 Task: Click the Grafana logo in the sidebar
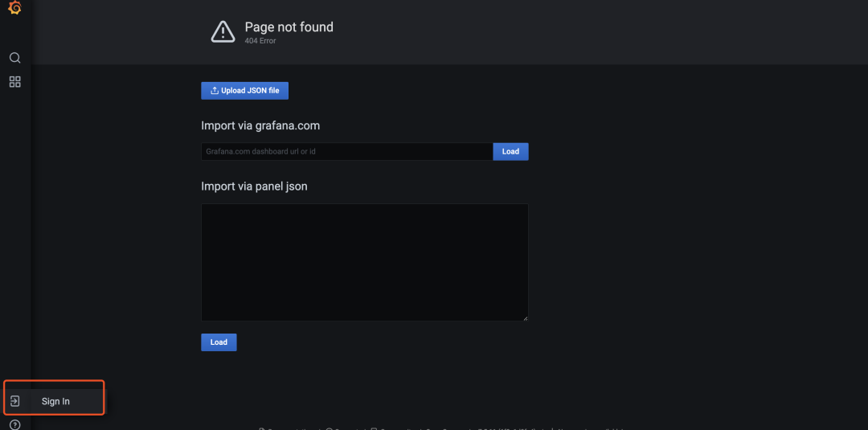(x=15, y=8)
